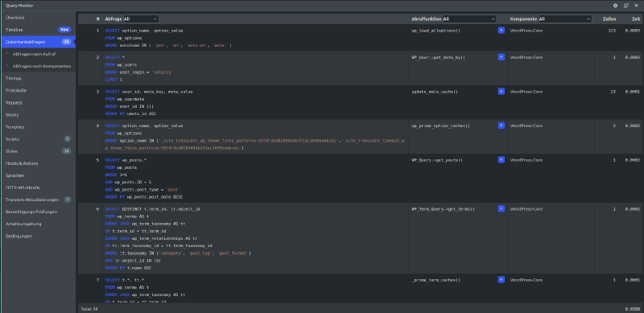
Task: Open the Abfrage filter dropdown
Action: click(141, 19)
